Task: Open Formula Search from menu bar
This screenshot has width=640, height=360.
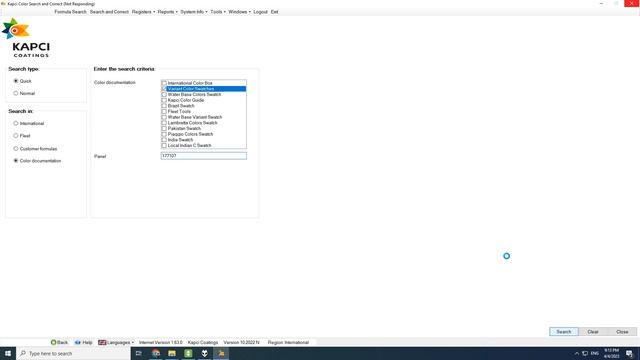Action: pos(70,12)
